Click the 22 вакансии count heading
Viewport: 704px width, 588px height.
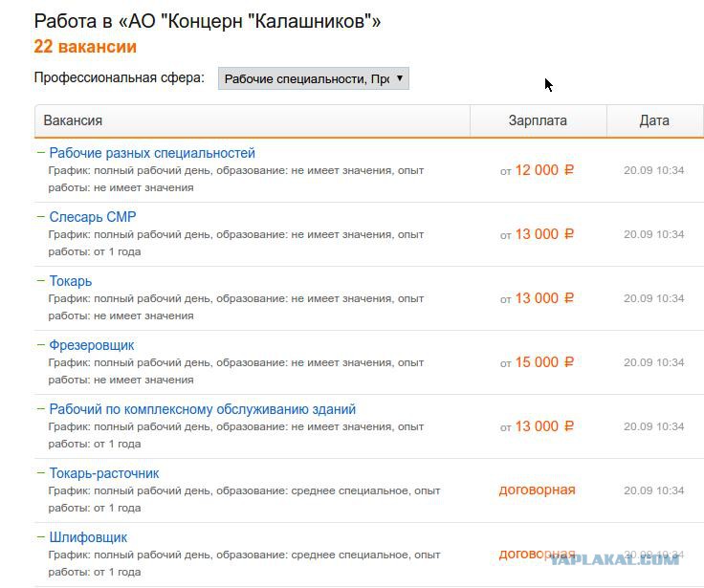85,47
